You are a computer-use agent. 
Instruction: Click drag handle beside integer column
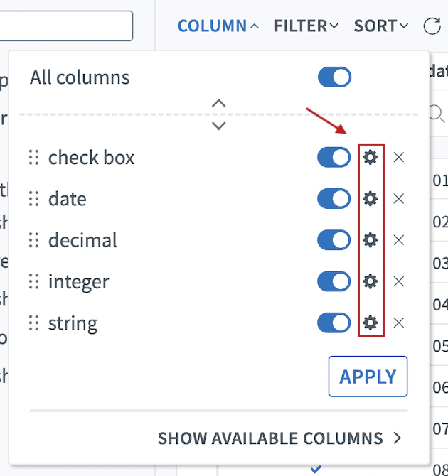tap(33, 282)
